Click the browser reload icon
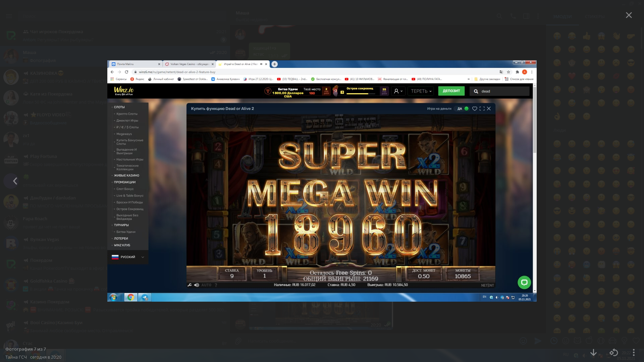This screenshot has width=644, height=362. coord(126,72)
